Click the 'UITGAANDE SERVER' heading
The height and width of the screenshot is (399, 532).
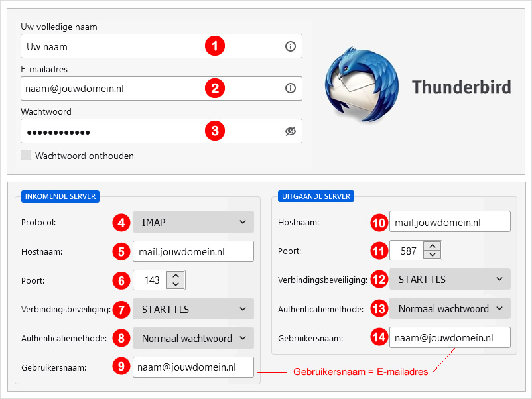[316, 196]
